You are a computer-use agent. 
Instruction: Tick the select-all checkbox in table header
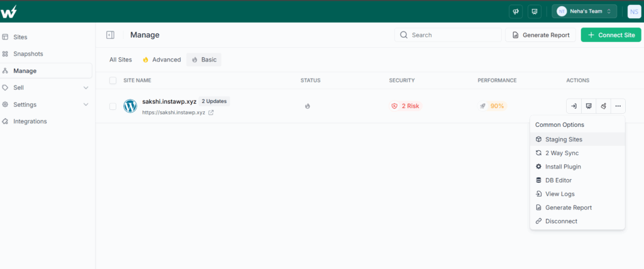pos(113,80)
